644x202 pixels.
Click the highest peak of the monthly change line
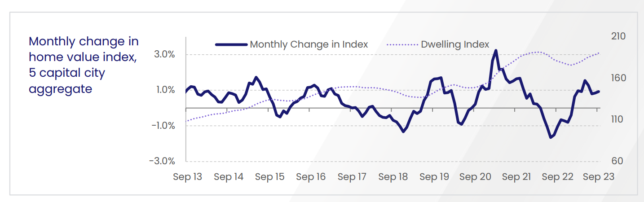[495, 51]
